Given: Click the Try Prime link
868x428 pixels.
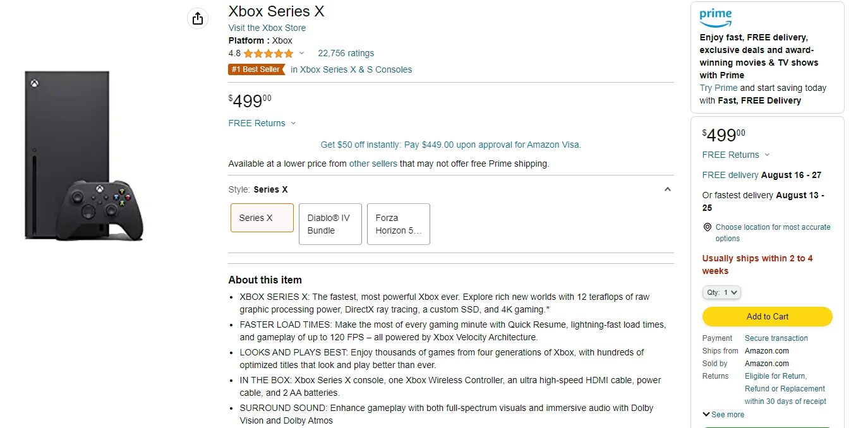Looking at the screenshot, I should [x=718, y=88].
